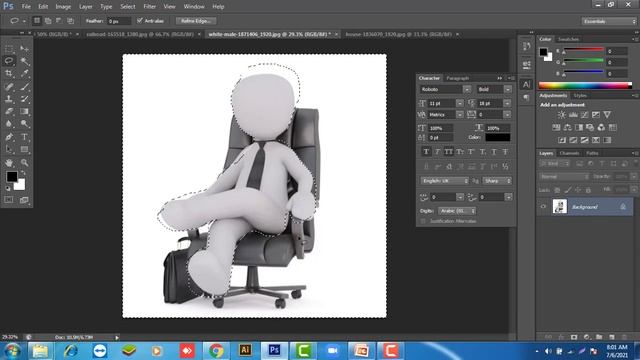
Task: Open the leading dropdown in Character panel
Action: 507,103
